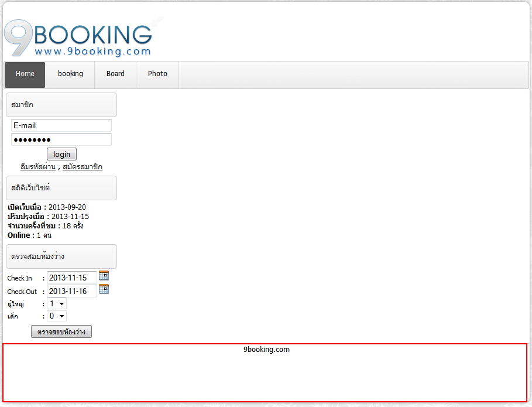Screen dimensions: 532x407
Task: Click the Check Out label
Action: click(22, 292)
